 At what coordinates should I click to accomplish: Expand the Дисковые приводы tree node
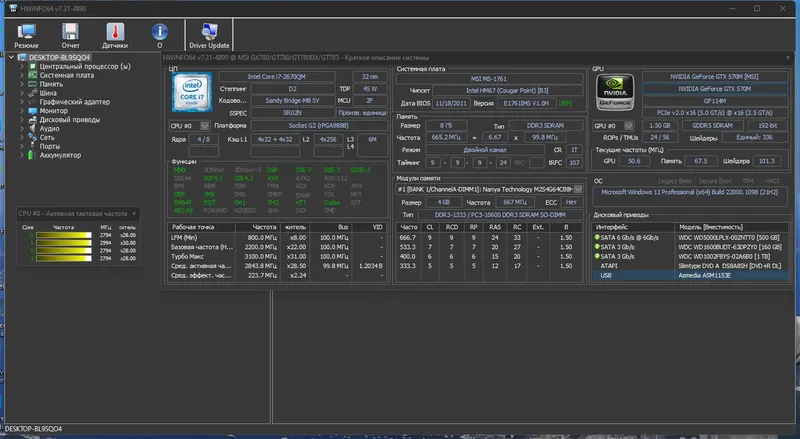point(23,120)
